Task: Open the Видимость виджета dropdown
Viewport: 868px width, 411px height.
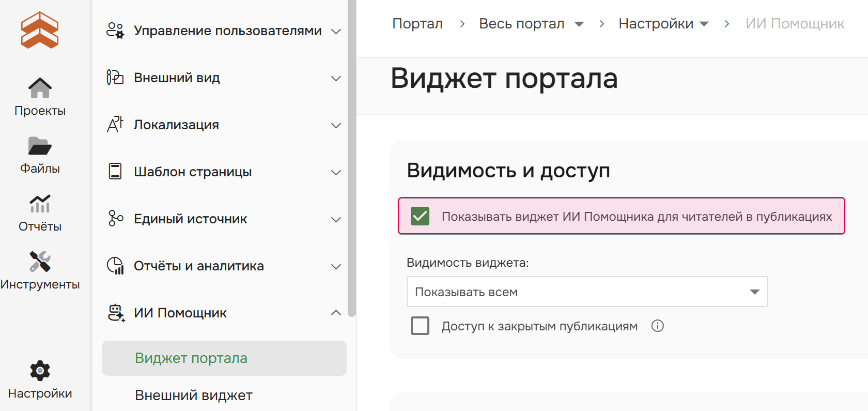Action: (x=587, y=292)
